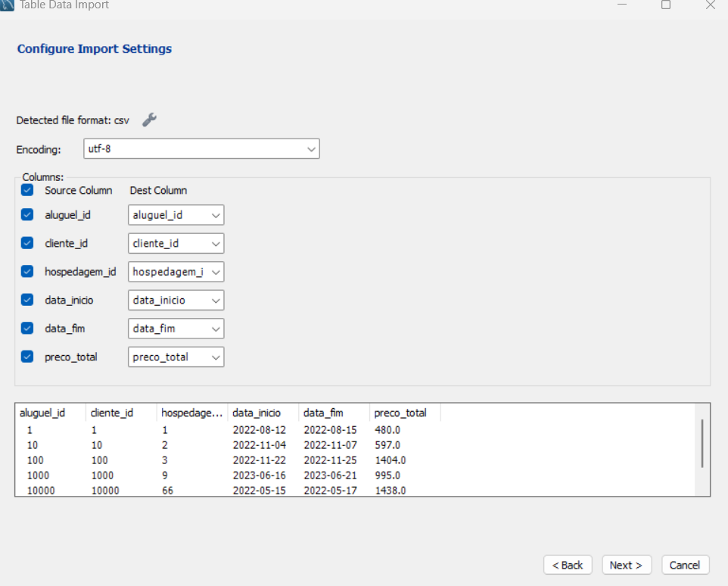The height and width of the screenshot is (586, 728).
Task: Click the preview table vertical scrollbar
Action: [x=703, y=443]
